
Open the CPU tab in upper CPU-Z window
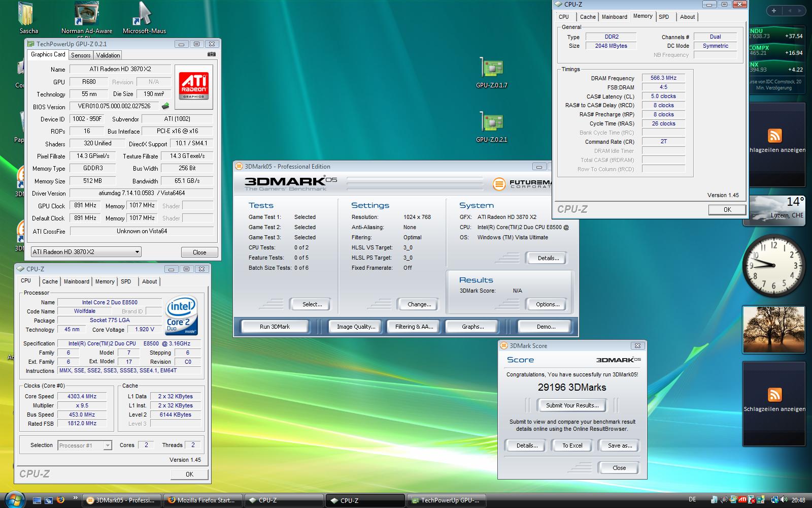click(564, 17)
